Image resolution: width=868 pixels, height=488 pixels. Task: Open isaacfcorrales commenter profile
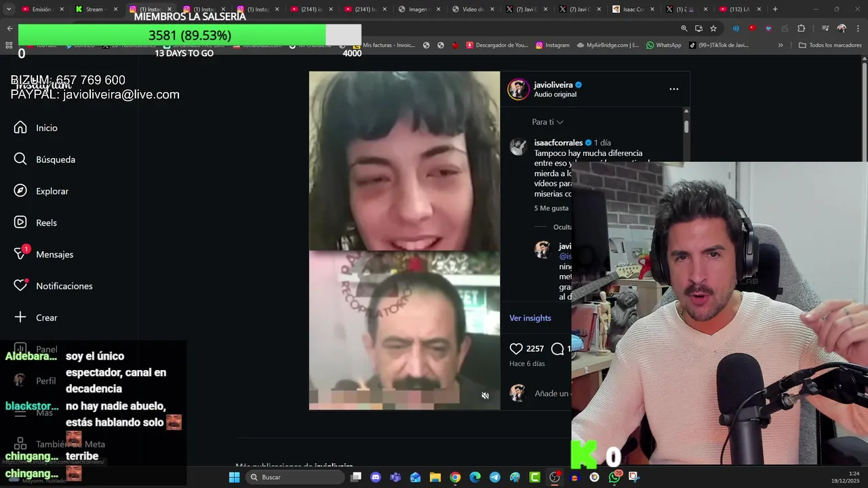(558, 143)
